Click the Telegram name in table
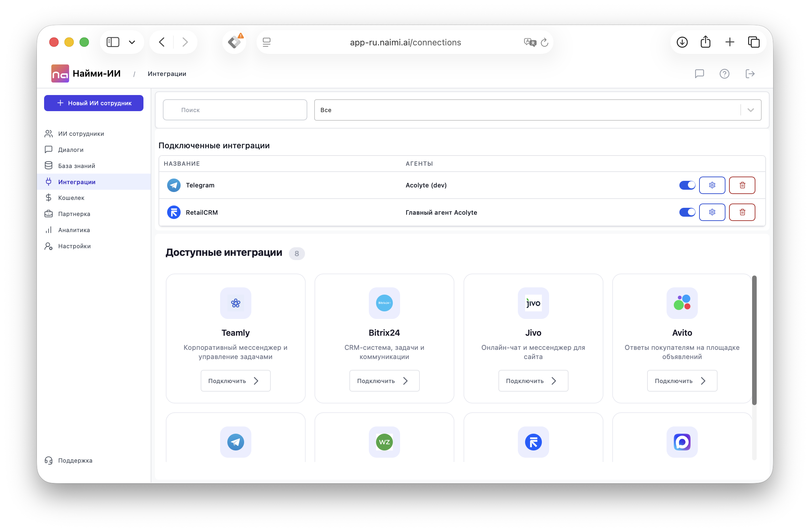The width and height of the screenshot is (810, 532). click(x=200, y=185)
